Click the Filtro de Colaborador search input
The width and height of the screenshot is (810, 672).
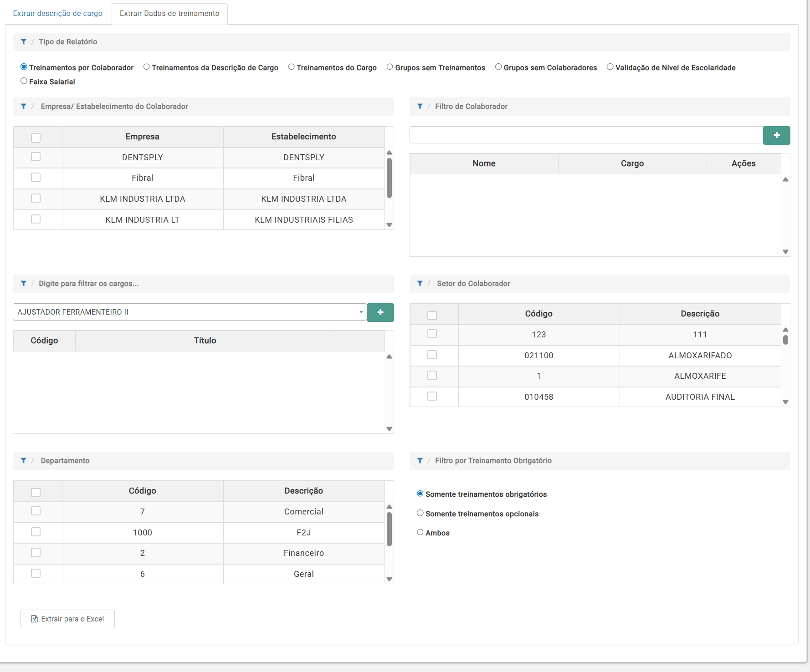coord(586,135)
